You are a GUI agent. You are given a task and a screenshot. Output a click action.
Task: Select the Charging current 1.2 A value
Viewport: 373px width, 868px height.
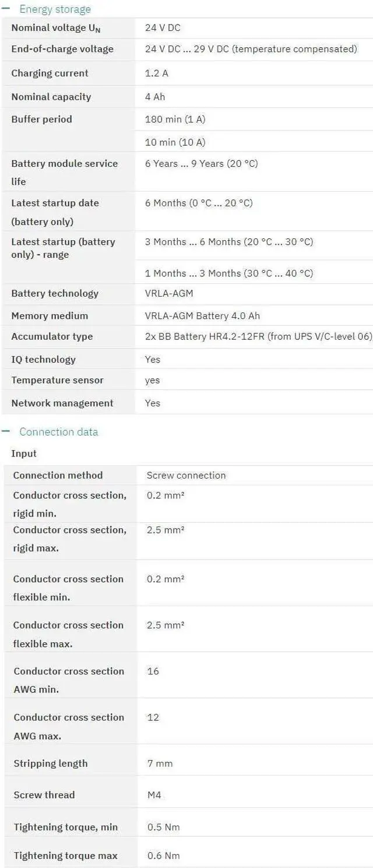157,73
